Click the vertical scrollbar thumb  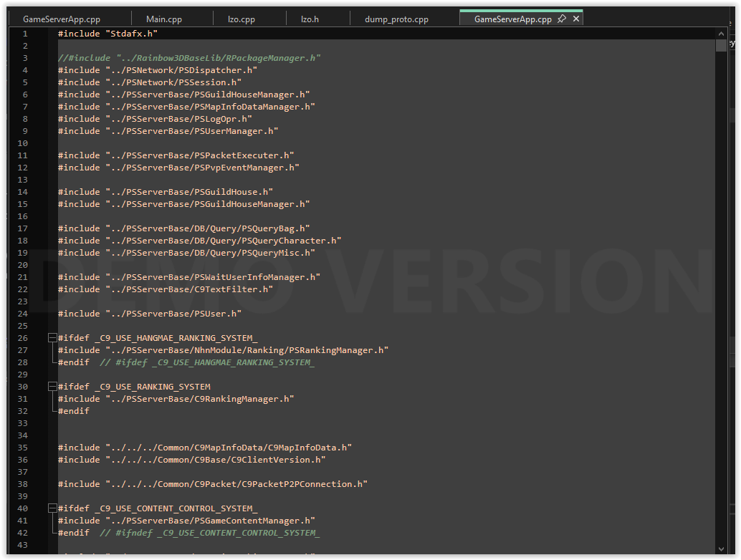click(x=722, y=45)
